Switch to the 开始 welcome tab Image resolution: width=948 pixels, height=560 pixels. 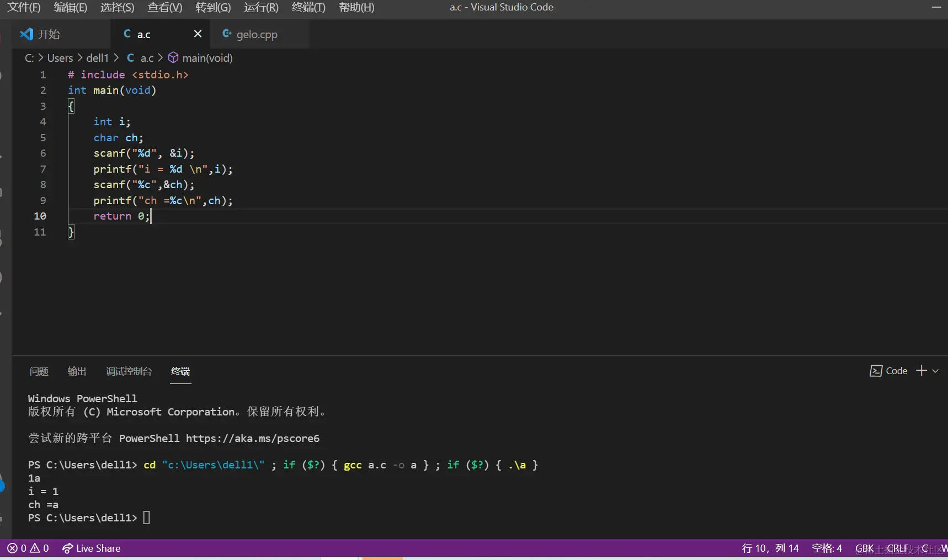pos(61,34)
